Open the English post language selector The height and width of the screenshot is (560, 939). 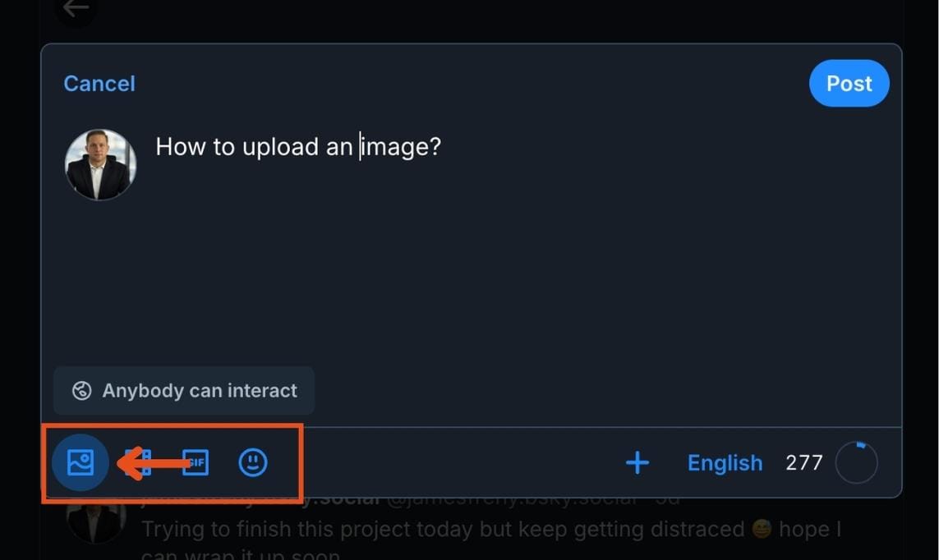point(725,462)
